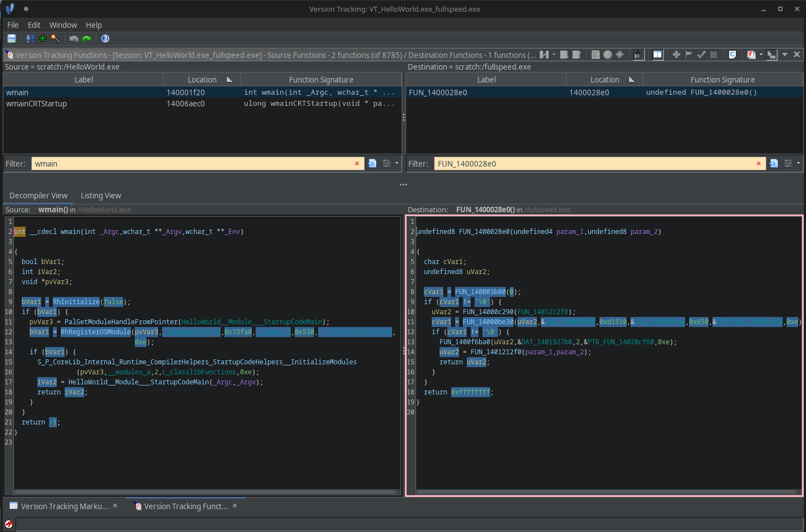Viewport: 806px width, 532px height.
Task: Click FUN_140003b80 call in destination decompiler
Action: tap(480, 292)
